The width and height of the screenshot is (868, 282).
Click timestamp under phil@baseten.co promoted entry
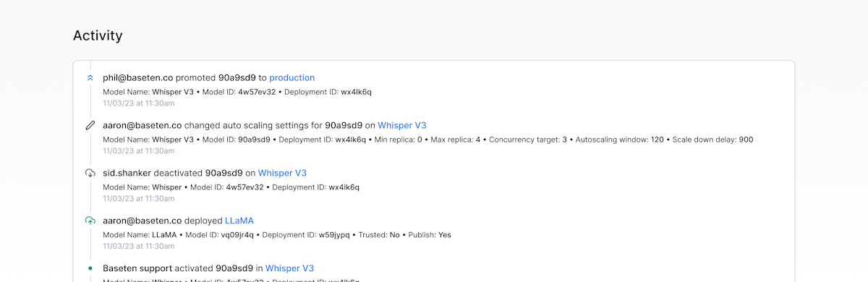click(x=139, y=103)
